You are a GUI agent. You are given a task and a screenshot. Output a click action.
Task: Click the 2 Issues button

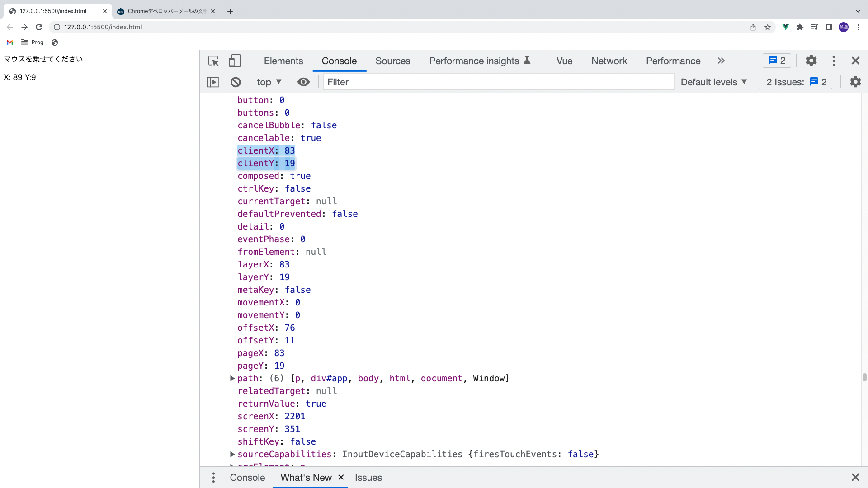(796, 82)
